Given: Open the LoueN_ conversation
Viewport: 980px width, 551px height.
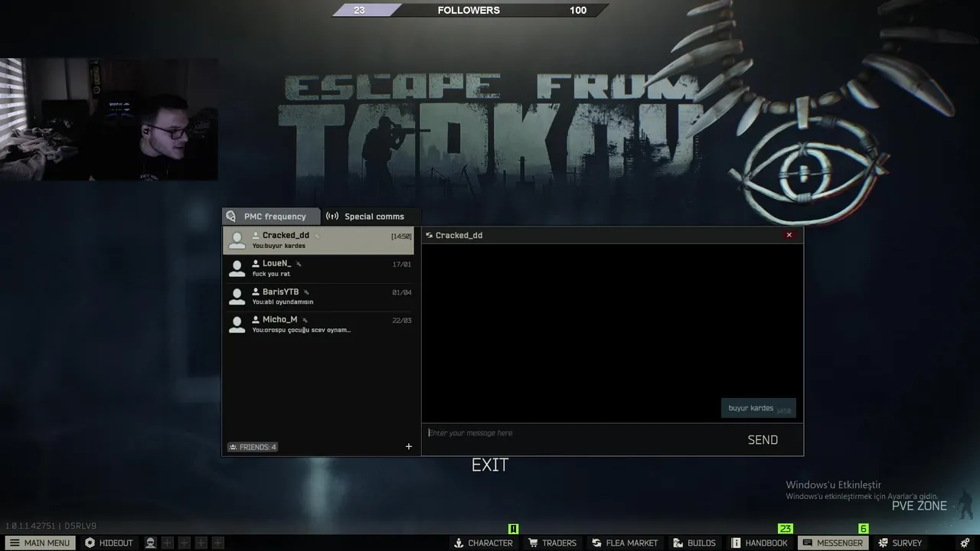Looking at the screenshot, I should pos(318,269).
